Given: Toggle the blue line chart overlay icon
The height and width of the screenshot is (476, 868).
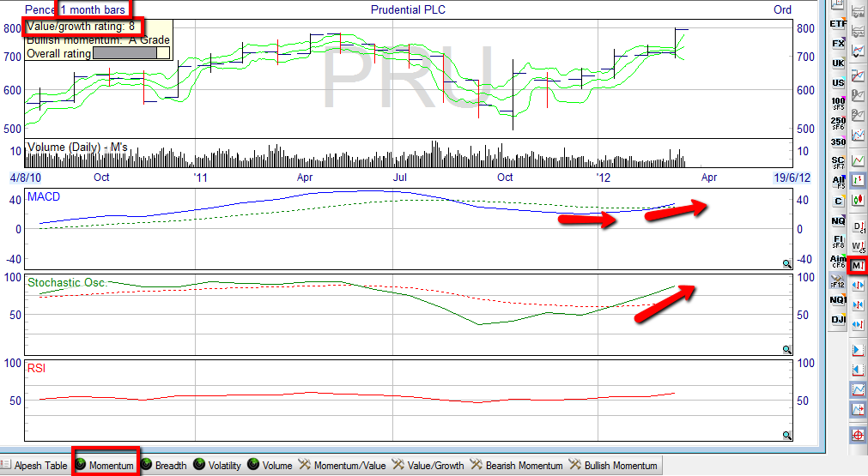Looking at the screenshot, I should 858,389.
